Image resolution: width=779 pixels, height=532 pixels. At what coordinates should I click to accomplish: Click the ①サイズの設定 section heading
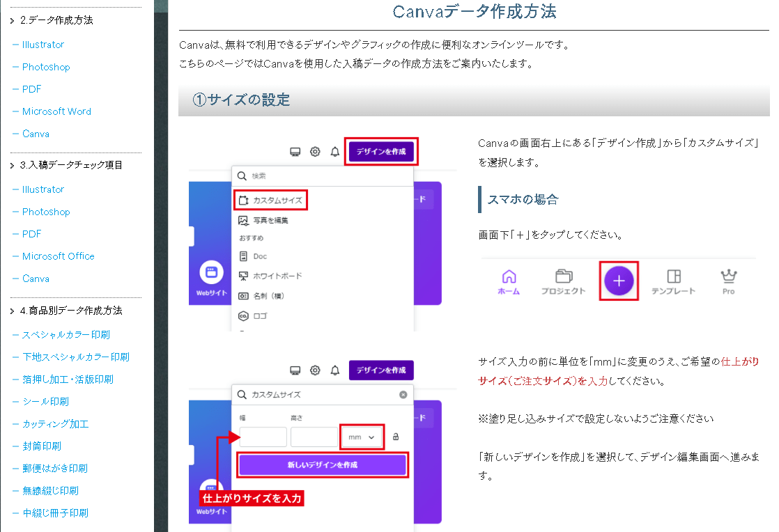[241, 100]
